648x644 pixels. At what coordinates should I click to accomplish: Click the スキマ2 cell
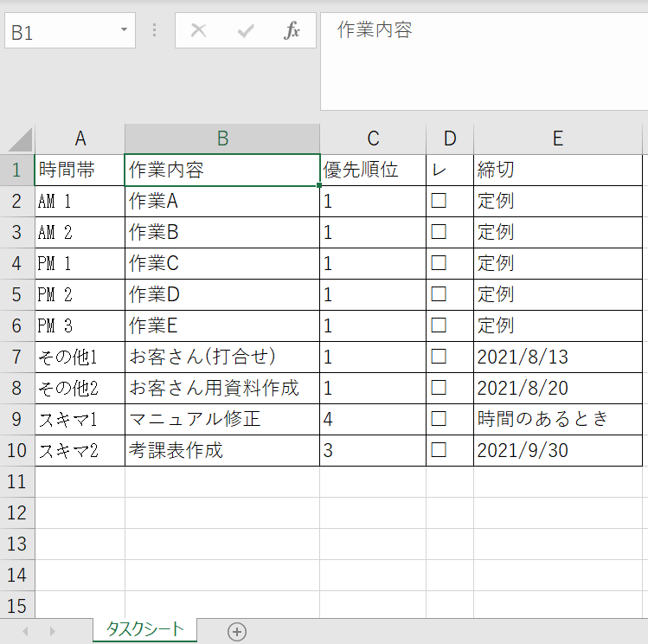tap(80, 450)
